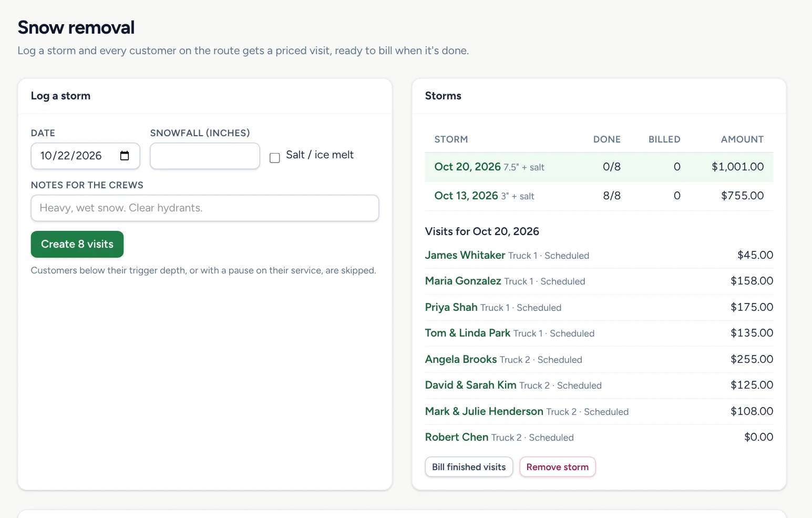This screenshot has width=812, height=518.
Task: Open Priya Shah's visit
Action: 451,307
